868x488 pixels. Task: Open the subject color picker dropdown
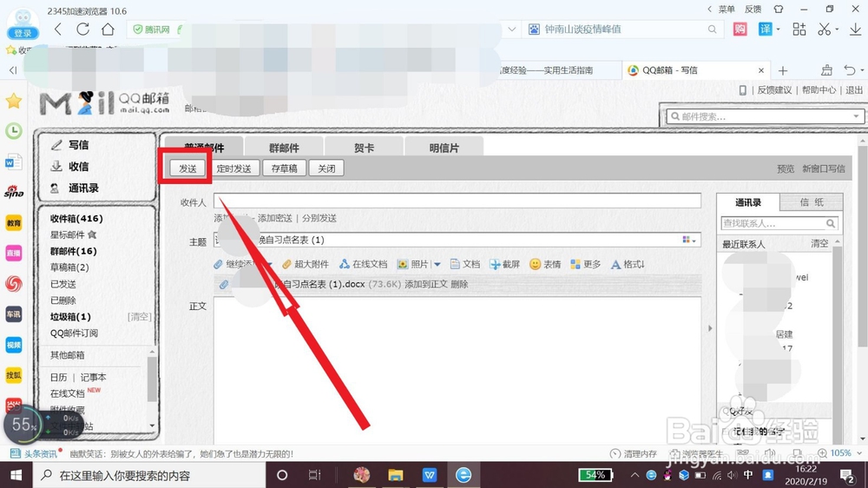click(689, 240)
